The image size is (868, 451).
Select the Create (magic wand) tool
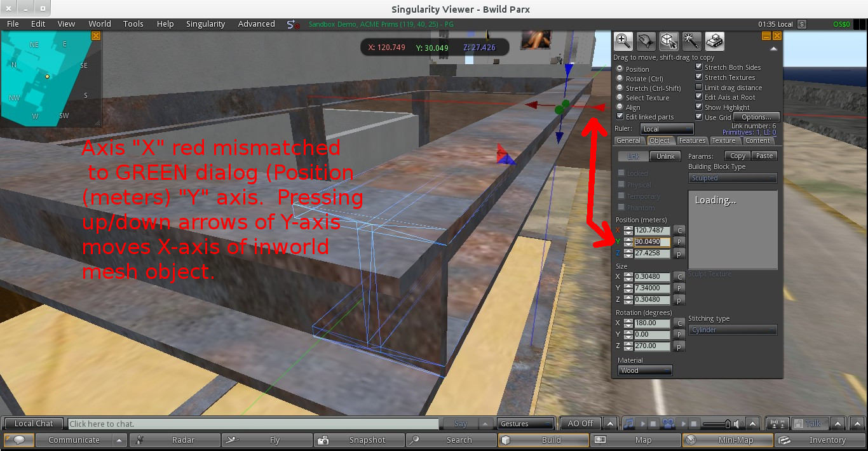click(692, 41)
